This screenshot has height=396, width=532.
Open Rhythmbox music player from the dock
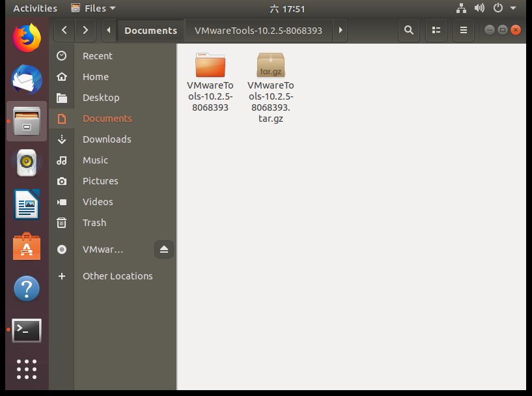coord(27,163)
